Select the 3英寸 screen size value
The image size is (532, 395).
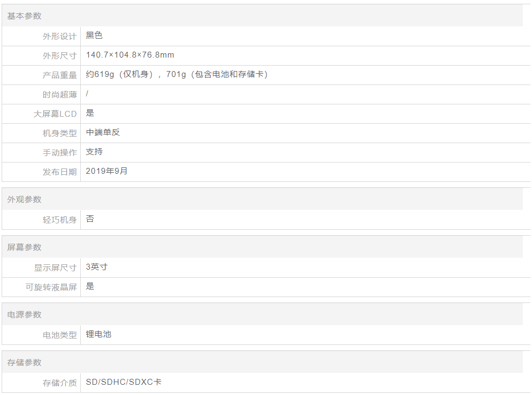tap(97, 267)
